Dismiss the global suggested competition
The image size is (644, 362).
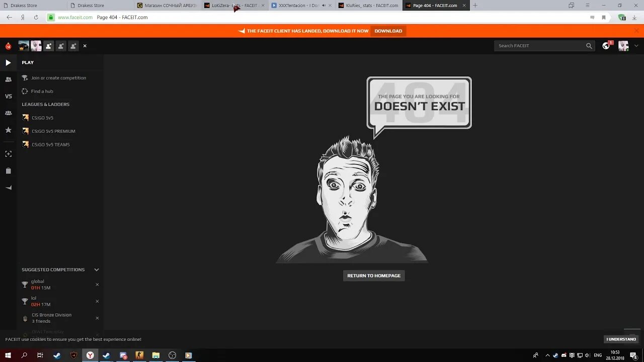pos(97,285)
